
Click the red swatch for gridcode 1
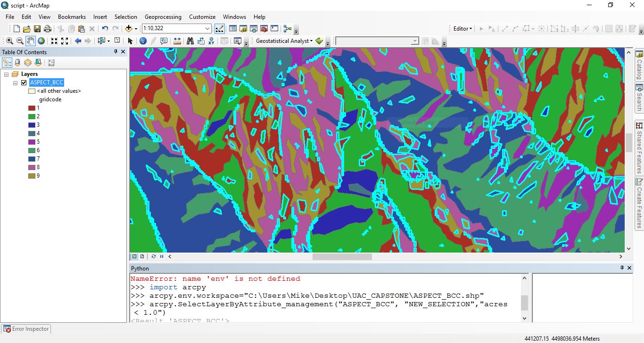click(x=32, y=108)
